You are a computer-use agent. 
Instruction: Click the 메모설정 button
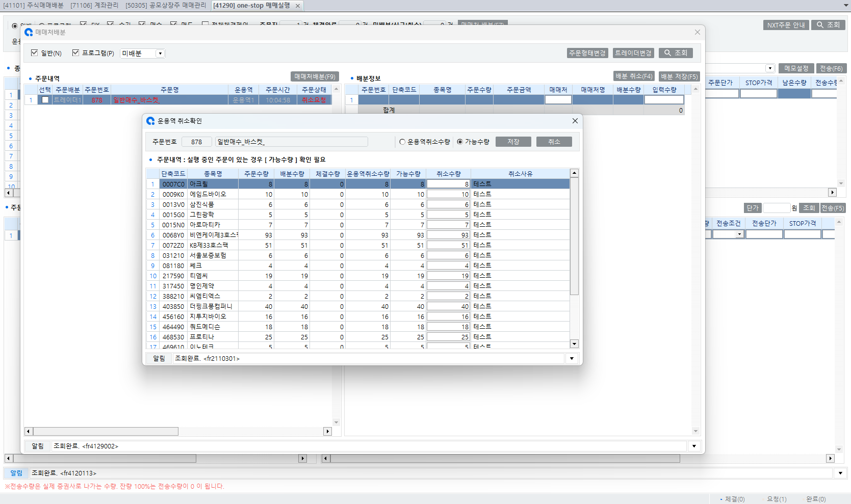(x=796, y=68)
